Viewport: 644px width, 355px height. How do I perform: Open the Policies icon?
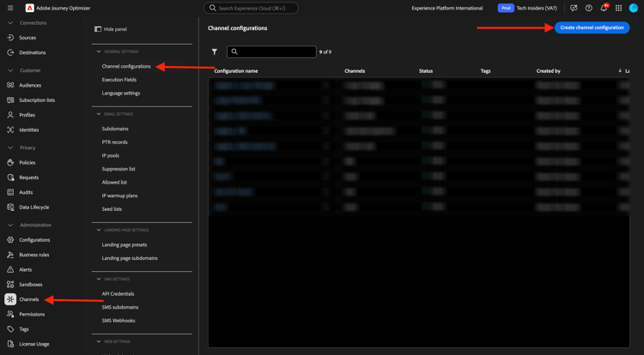(10, 163)
